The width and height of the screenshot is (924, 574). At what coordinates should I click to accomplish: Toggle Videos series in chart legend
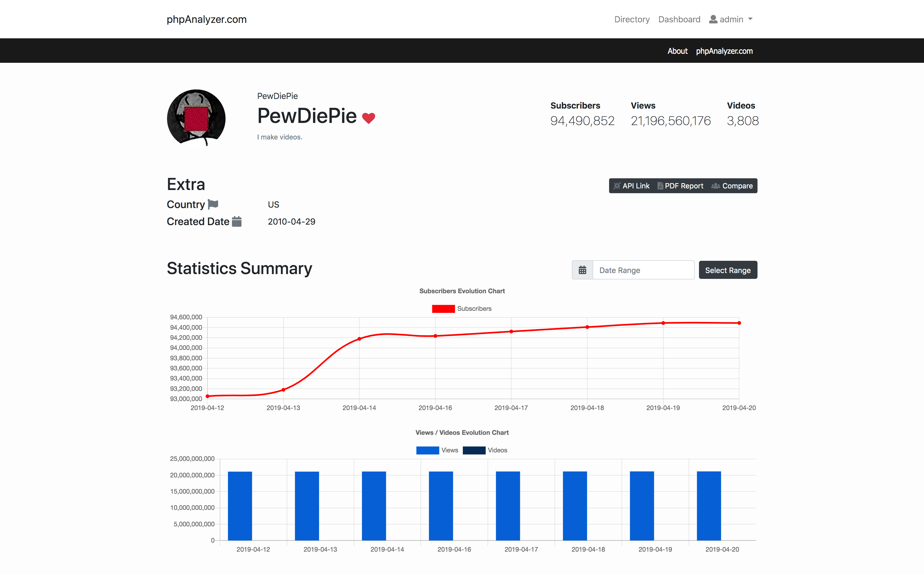[474, 450]
